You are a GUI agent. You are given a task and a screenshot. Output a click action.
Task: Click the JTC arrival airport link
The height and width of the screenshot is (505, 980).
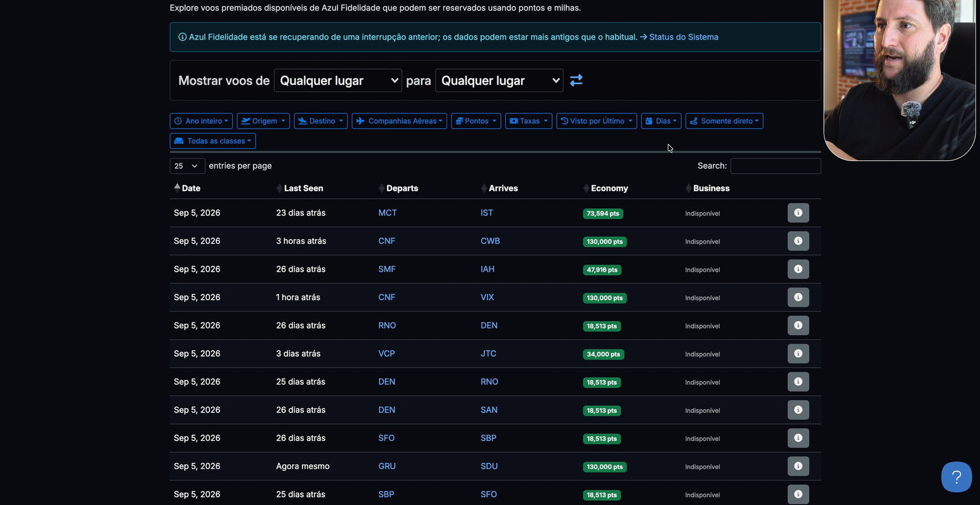click(x=488, y=354)
